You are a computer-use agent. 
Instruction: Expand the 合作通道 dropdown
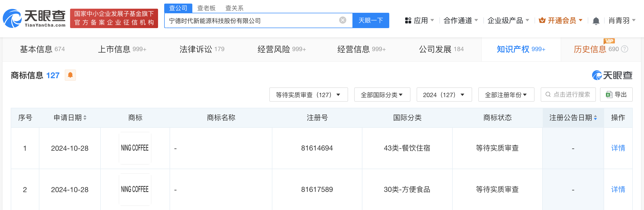[x=461, y=20]
